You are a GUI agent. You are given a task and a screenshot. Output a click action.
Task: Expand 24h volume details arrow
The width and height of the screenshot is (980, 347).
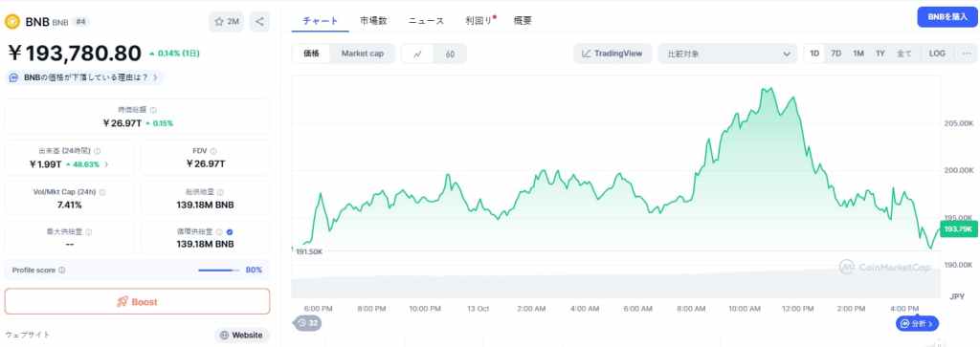[106, 164]
